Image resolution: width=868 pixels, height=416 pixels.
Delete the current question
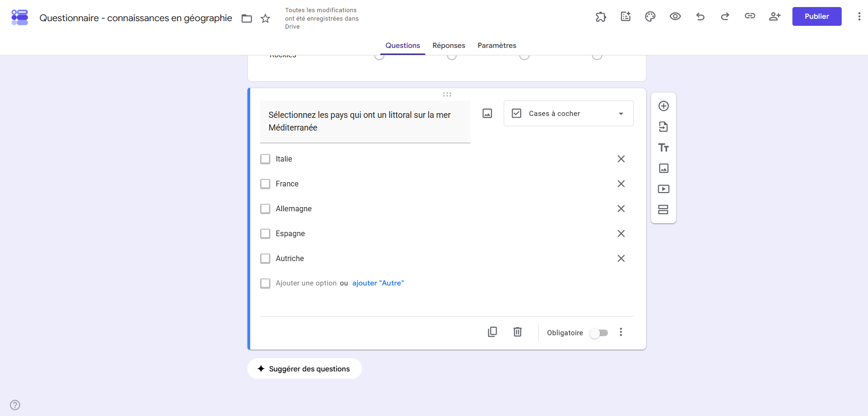point(517,332)
